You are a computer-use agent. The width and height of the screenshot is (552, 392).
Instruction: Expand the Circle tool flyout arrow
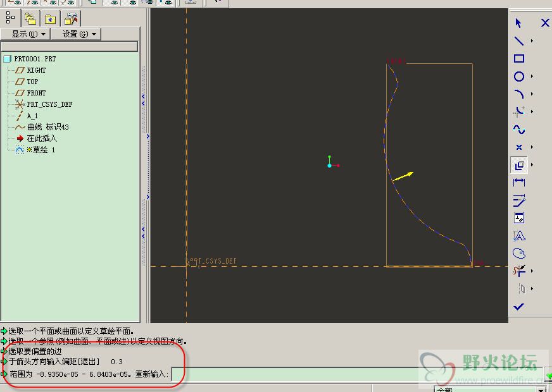532,77
